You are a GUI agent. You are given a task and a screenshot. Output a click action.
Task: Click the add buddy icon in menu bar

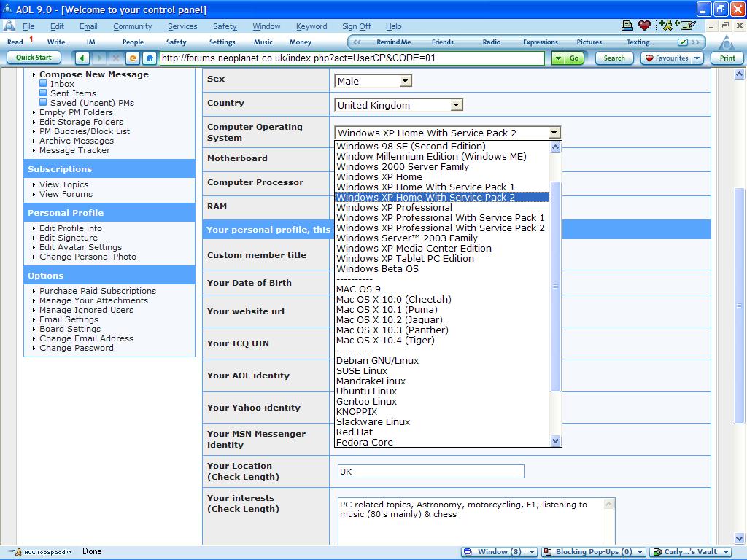tap(666, 26)
